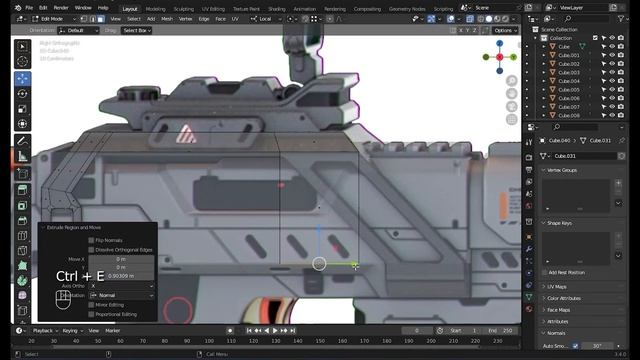Open the Select Box drag dropdown
This screenshot has height=360, width=640.
coord(137,30)
